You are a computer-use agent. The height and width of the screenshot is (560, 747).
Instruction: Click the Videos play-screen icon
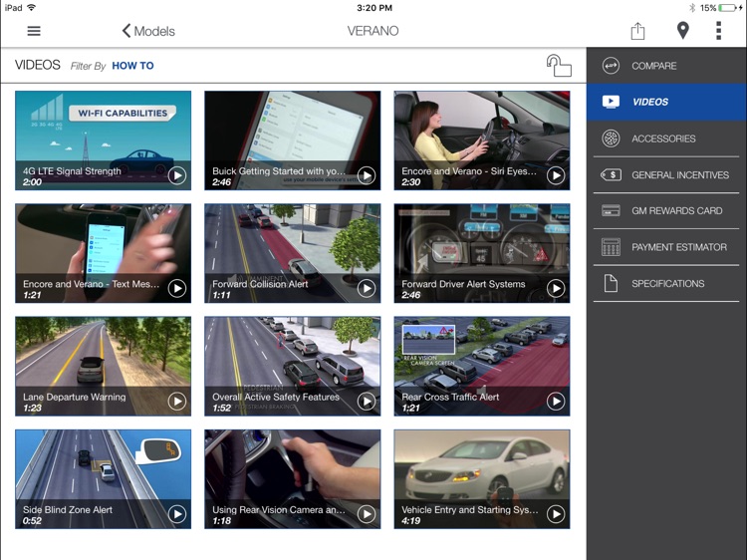(x=611, y=102)
